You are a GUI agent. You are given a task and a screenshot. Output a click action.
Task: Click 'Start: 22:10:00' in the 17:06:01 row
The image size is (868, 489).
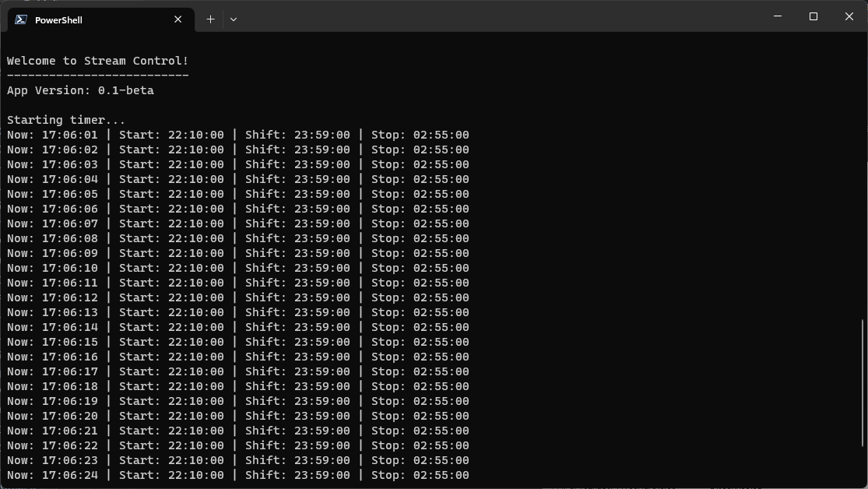tap(171, 135)
